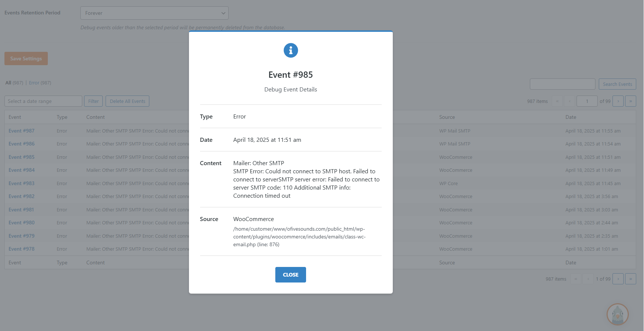Focus the Select a date range field
Viewport: 644px width, 331px height.
click(x=43, y=101)
